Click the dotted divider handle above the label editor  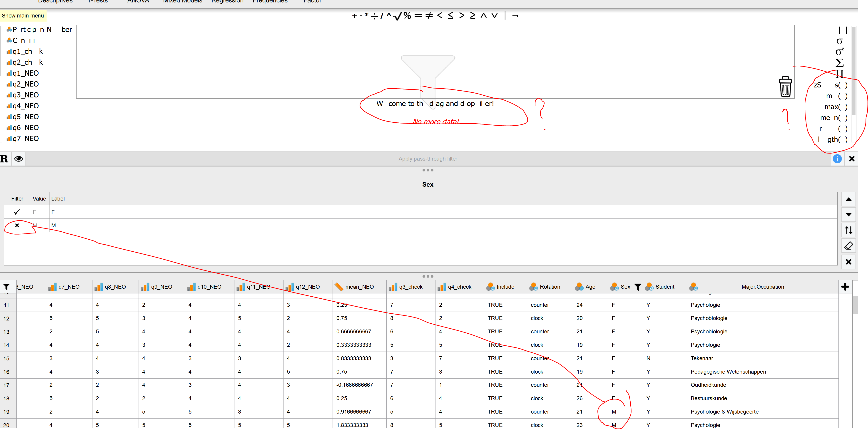428,170
